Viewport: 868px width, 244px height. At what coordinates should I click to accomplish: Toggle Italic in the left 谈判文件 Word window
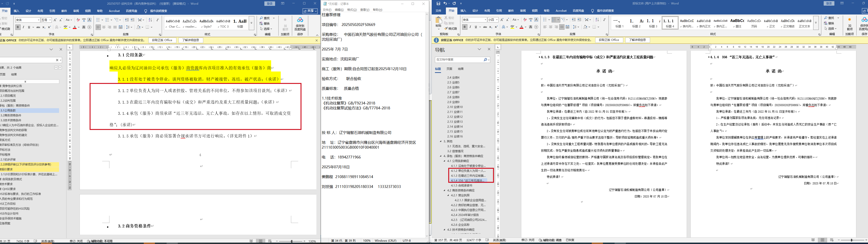23,27
